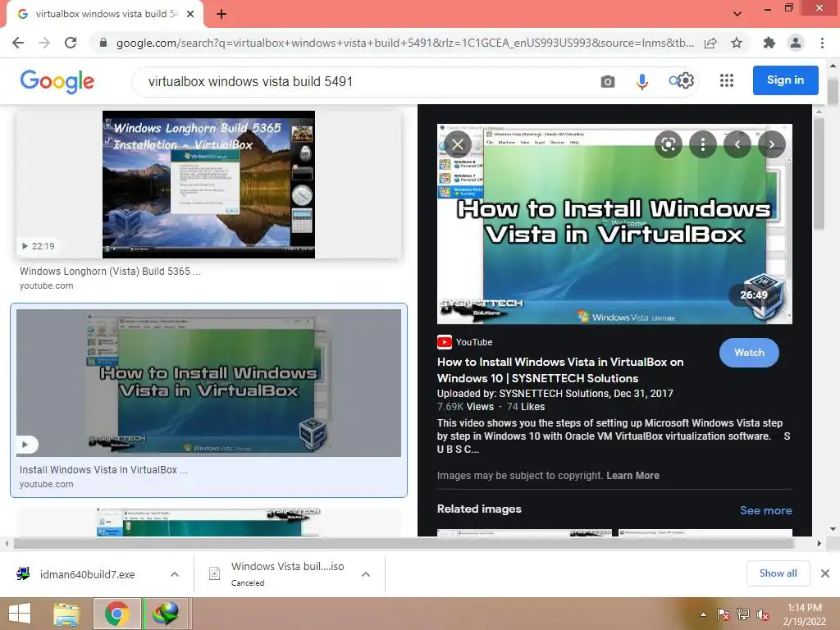Image resolution: width=840 pixels, height=630 pixels.
Task: Click the Windows Longhorn (Vista) Build 5365 caption
Action: (110, 271)
